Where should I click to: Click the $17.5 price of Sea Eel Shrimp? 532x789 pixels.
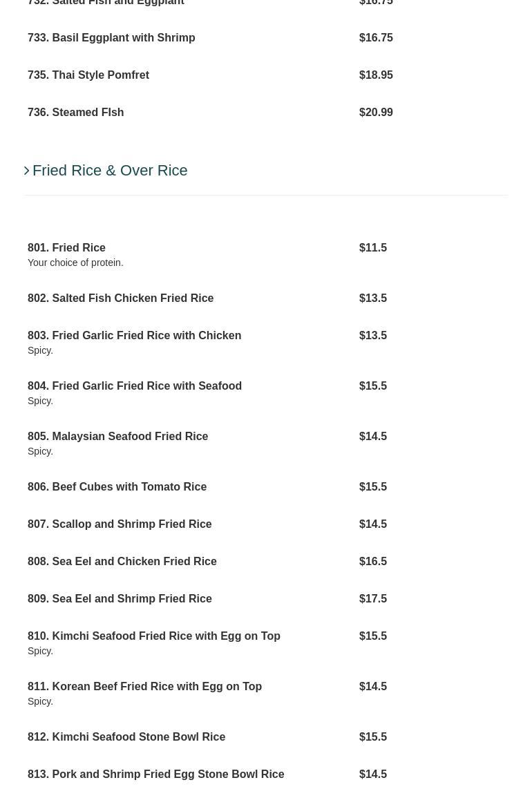click(372, 598)
